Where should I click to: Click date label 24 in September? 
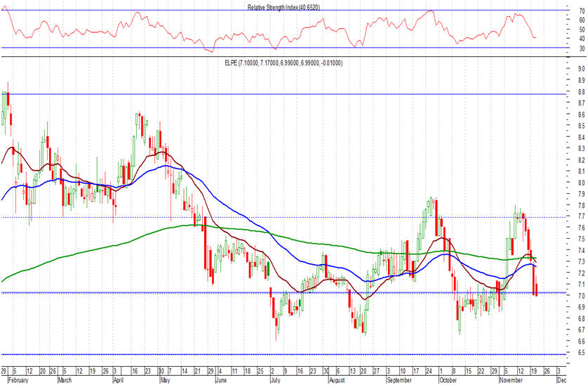click(429, 371)
